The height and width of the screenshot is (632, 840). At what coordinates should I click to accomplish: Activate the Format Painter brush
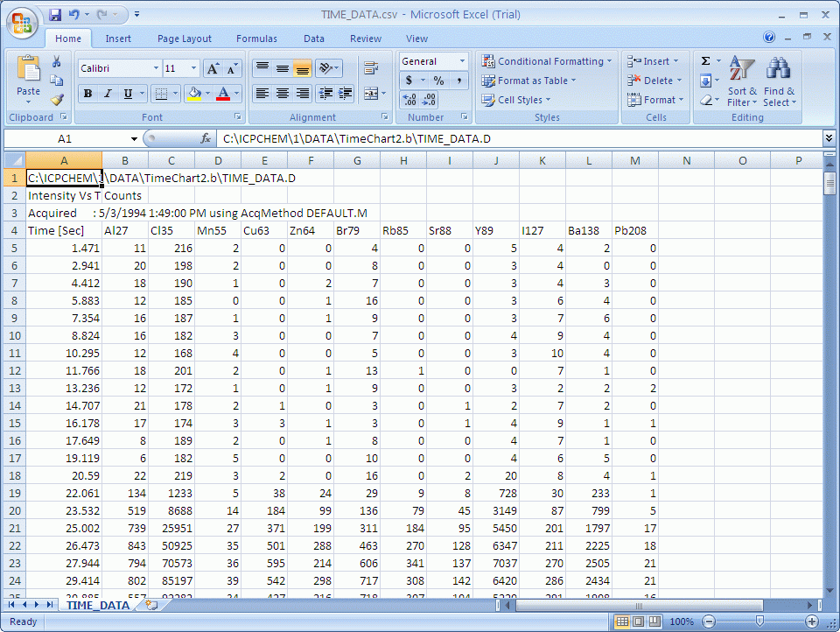click(x=56, y=100)
